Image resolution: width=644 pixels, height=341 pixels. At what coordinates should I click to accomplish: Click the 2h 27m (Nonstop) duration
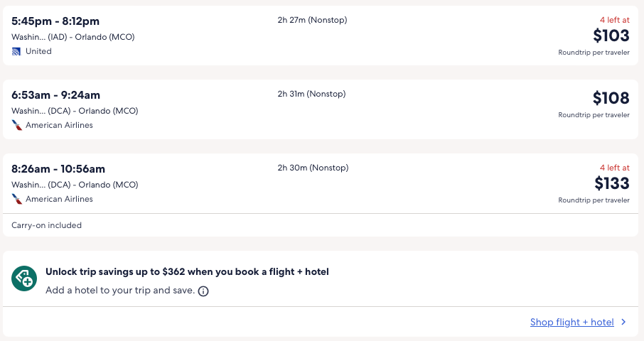(x=312, y=20)
